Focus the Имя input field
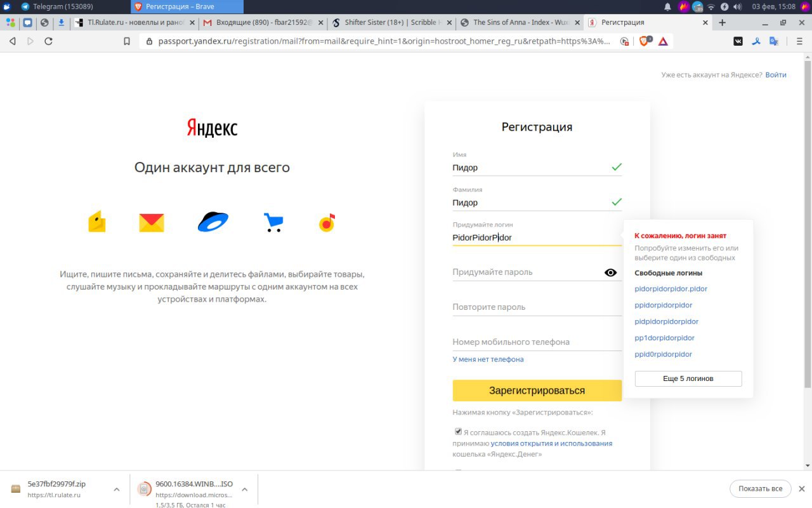812x508 pixels. (x=537, y=168)
